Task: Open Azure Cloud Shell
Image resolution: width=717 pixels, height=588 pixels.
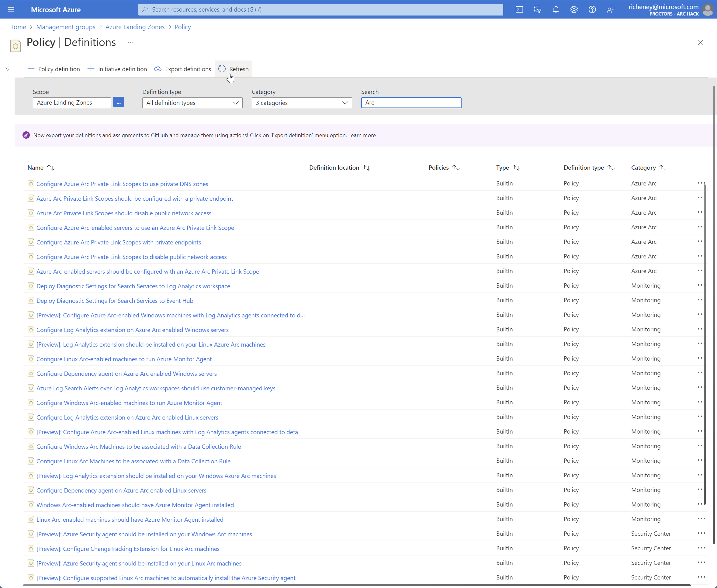Action: (519, 9)
